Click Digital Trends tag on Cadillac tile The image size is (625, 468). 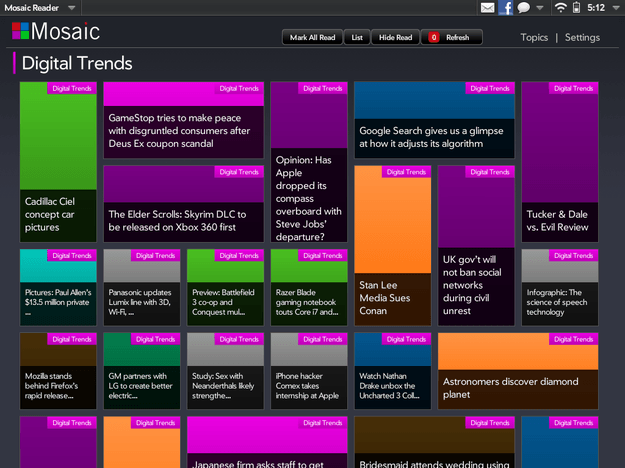click(72, 88)
